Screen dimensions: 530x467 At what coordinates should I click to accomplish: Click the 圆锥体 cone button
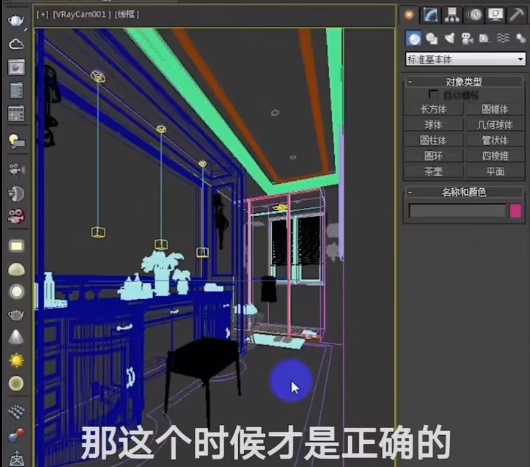(494, 109)
